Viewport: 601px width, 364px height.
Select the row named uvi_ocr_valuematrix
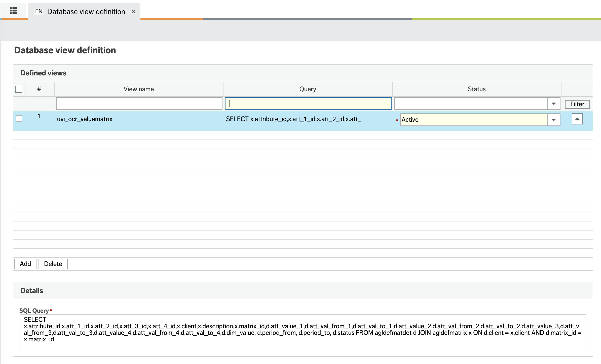tap(85, 119)
